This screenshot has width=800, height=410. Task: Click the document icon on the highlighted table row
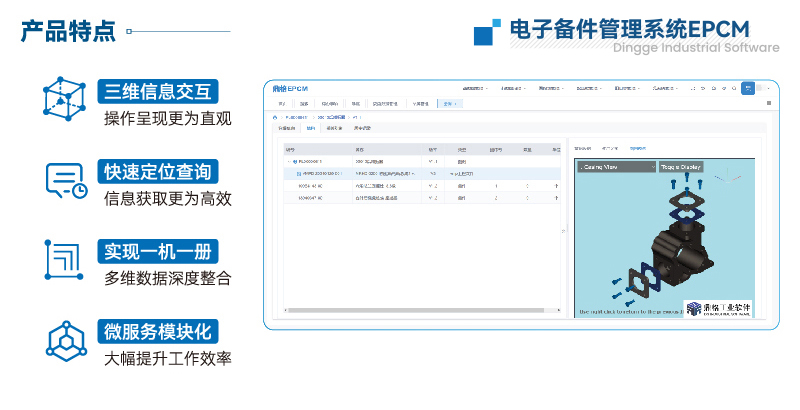299,174
